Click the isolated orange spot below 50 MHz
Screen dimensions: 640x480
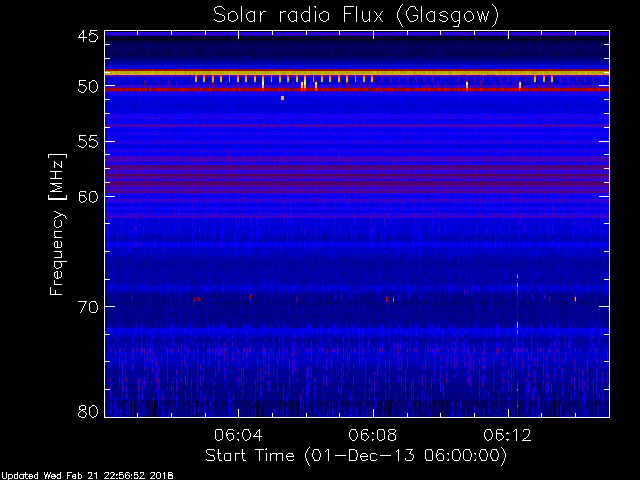pos(282,98)
